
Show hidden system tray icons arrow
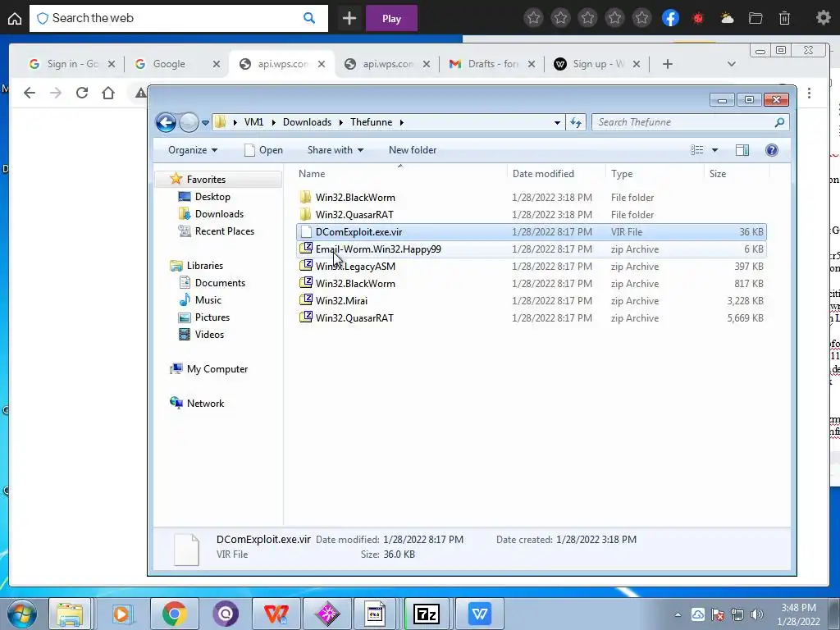(x=678, y=614)
